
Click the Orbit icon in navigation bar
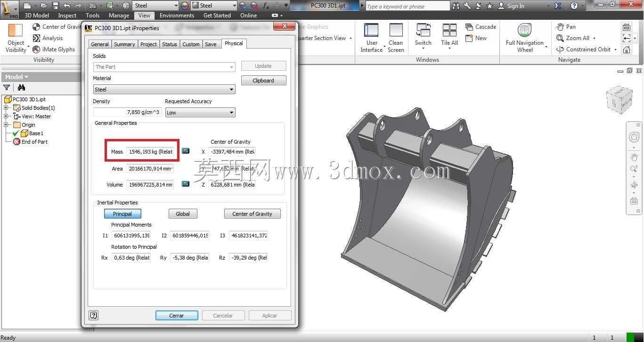point(634,185)
